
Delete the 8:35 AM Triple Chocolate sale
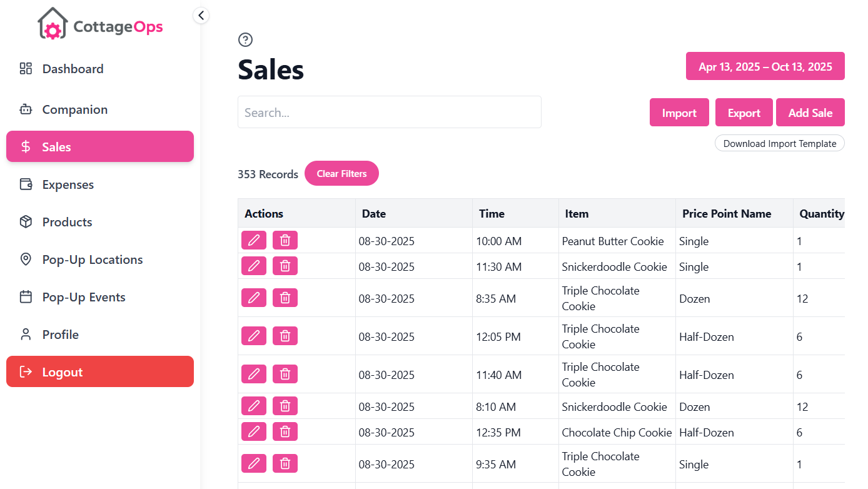(x=285, y=298)
